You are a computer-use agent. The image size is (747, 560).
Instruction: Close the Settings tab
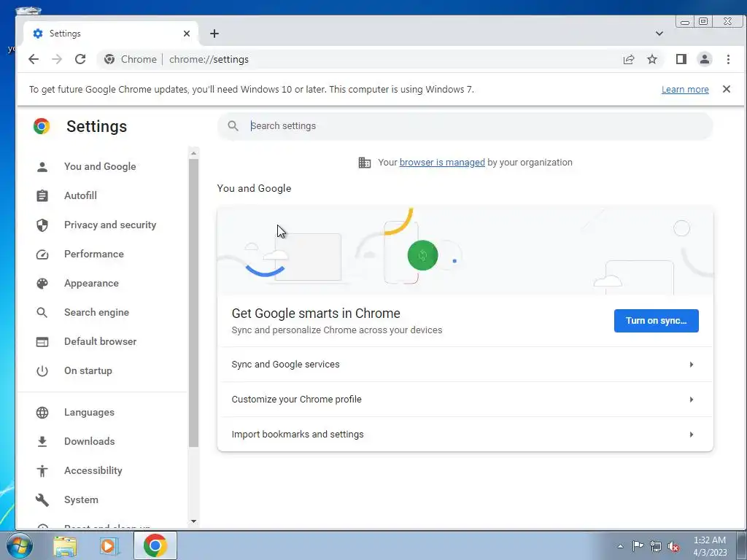point(187,34)
